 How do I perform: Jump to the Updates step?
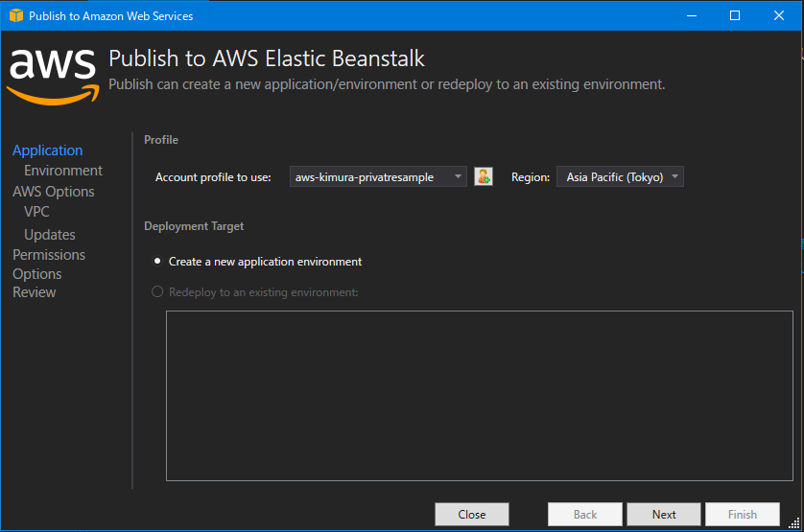coord(50,235)
